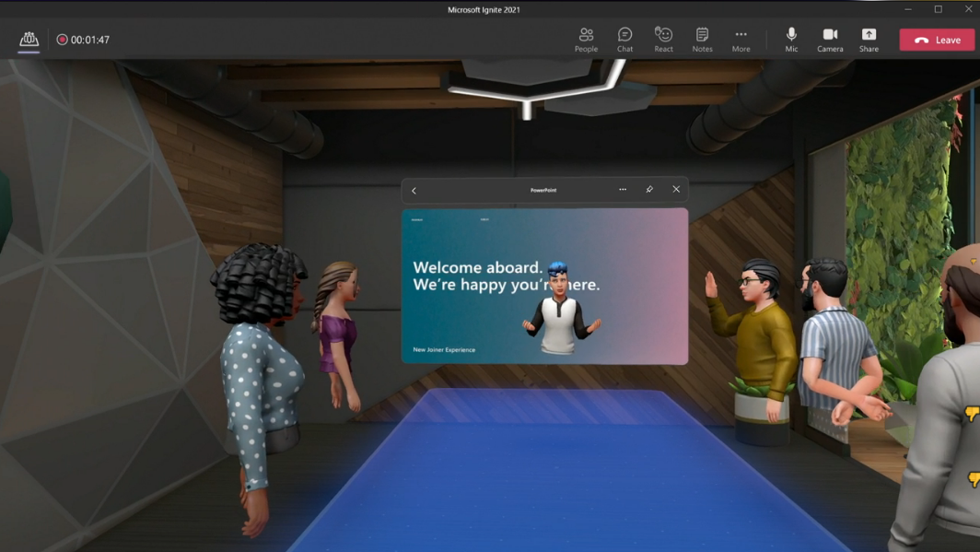Screen dimensions: 980x552
Task: Click the recording indicator dot
Action: (x=62, y=40)
